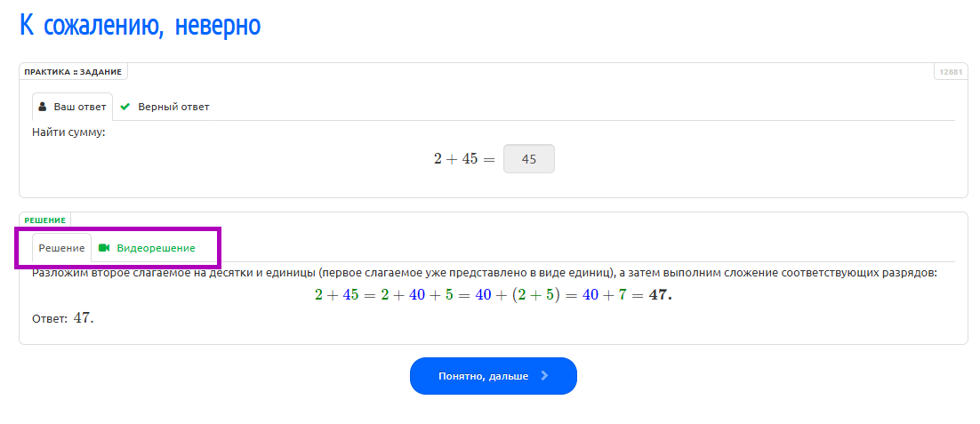Open the Ваш ответ tab
The width and height of the screenshot is (980, 424).
(x=73, y=107)
